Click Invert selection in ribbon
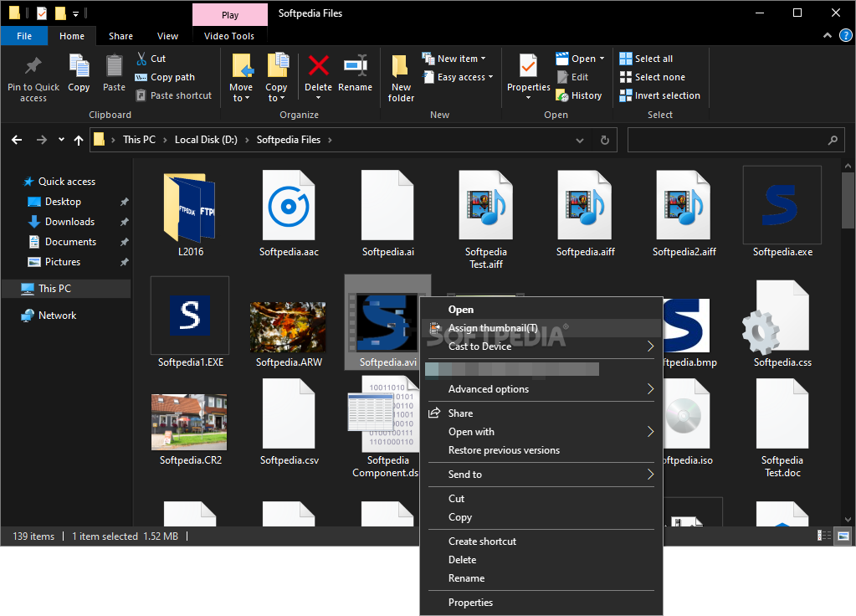Screen dimensions: 856x616 pyautogui.click(x=660, y=95)
